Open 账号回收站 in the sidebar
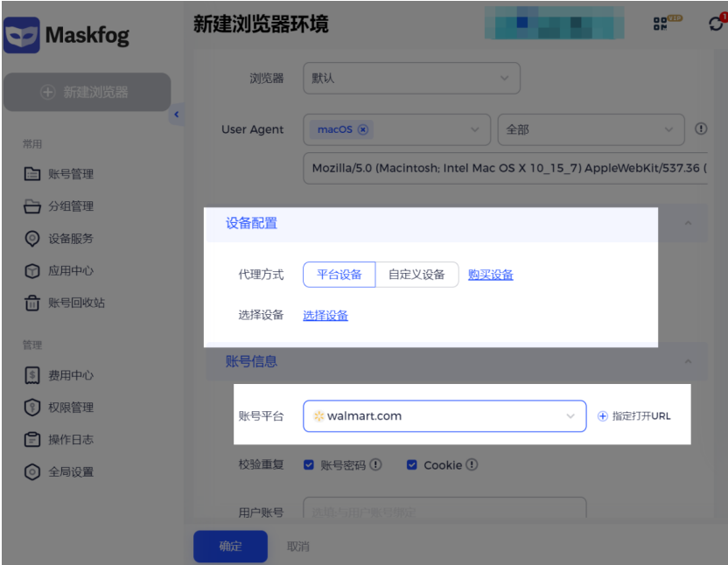Image resolution: width=728 pixels, height=565 pixels. [76, 303]
